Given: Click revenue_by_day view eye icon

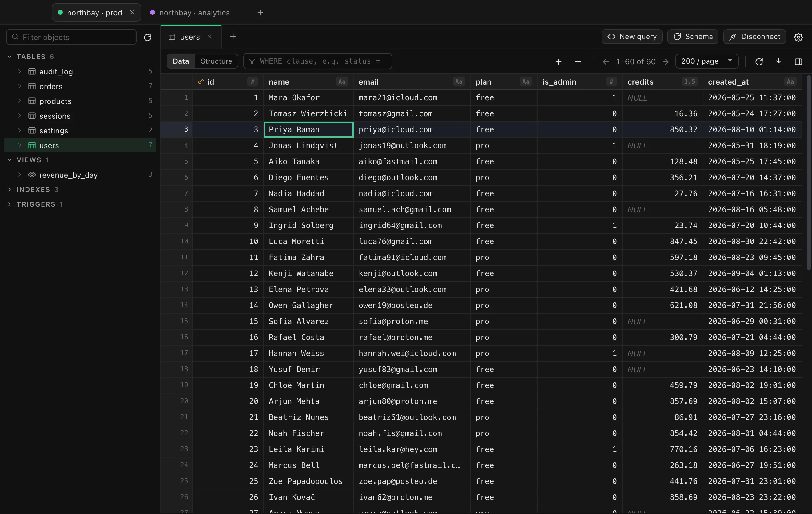Looking at the screenshot, I should pyautogui.click(x=32, y=175).
